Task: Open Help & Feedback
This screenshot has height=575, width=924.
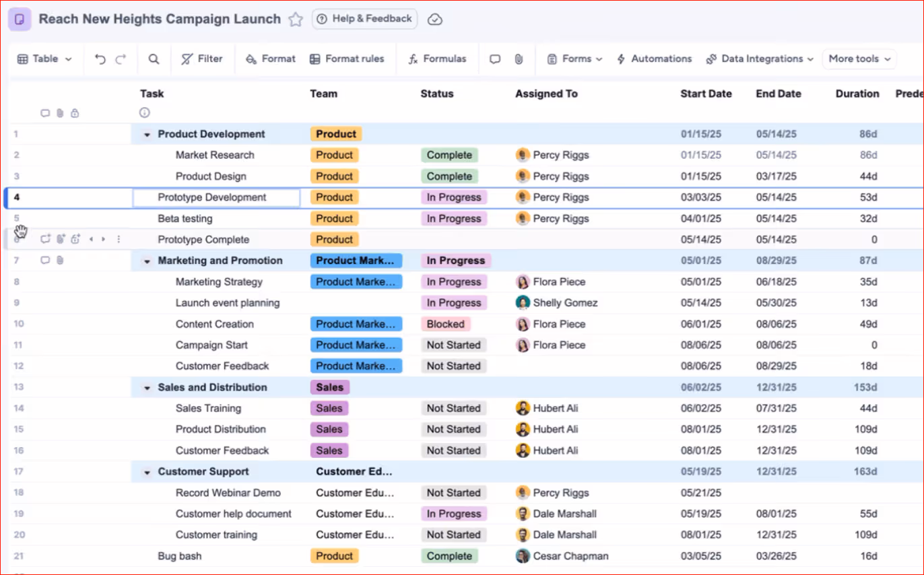Action: (364, 19)
